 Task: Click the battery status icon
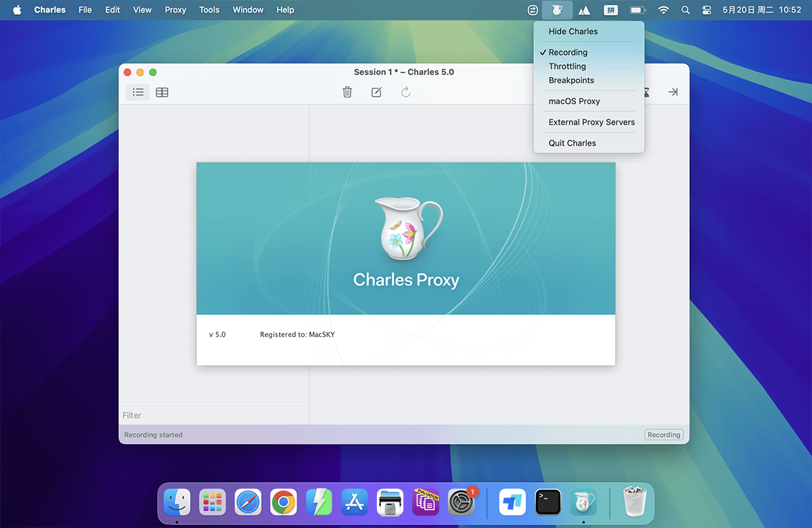(637, 10)
